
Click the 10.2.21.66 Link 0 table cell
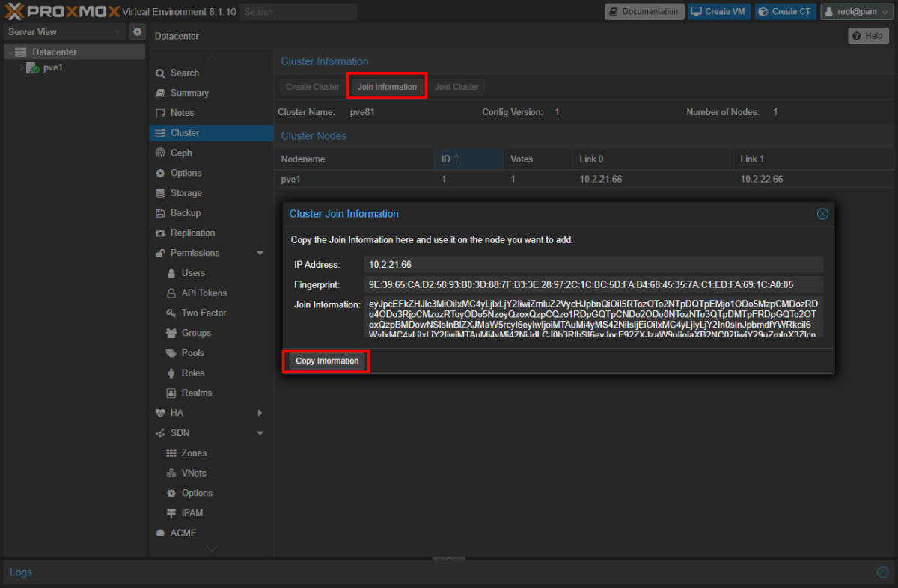pos(601,180)
